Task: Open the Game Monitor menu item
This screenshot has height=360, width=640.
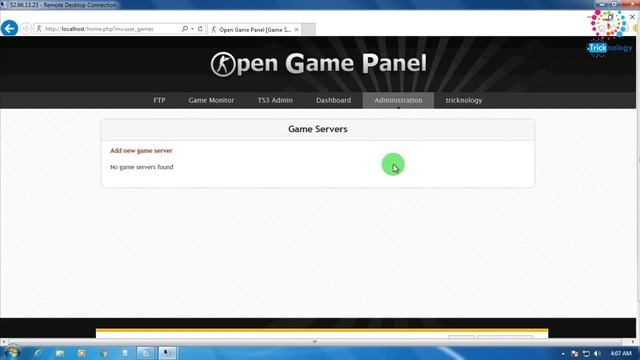Action: point(211,100)
